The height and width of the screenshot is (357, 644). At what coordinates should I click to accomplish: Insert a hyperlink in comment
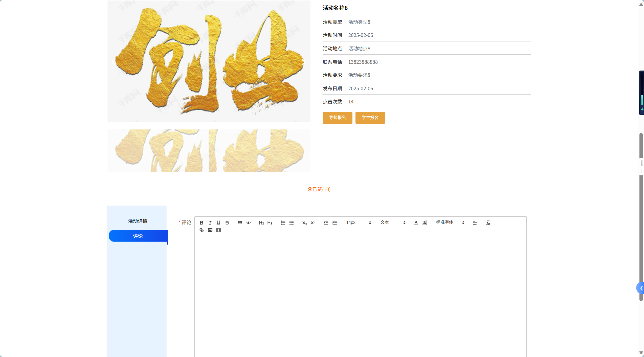[x=201, y=230]
